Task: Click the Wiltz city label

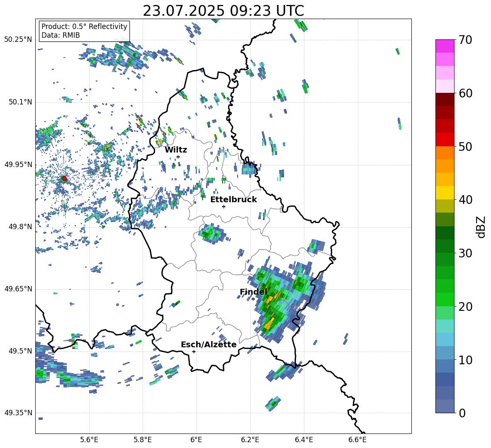Action: pyautogui.click(x=176, y=150)
